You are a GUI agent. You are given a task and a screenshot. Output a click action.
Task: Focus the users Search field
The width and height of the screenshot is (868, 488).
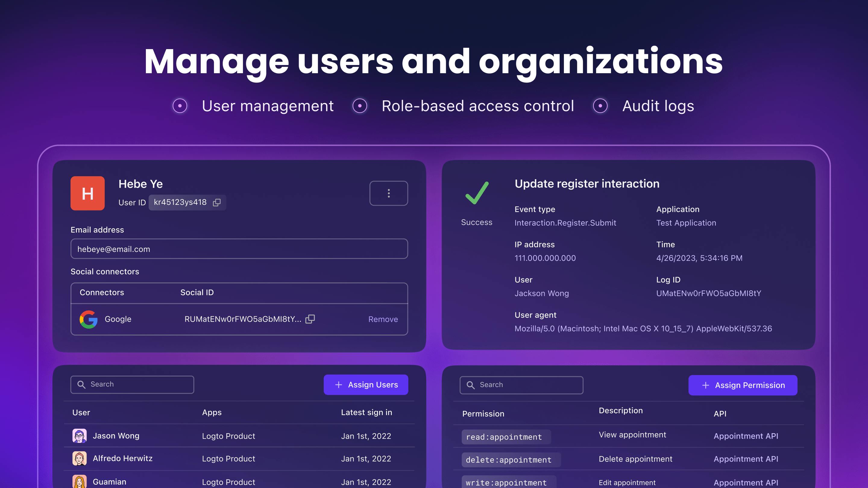(x=132, y=385)
